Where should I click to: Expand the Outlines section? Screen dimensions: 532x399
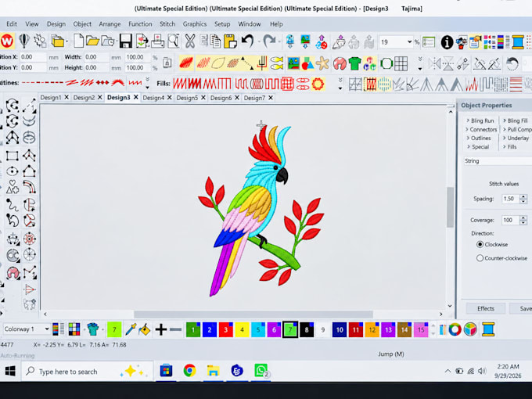pos(479,138)
